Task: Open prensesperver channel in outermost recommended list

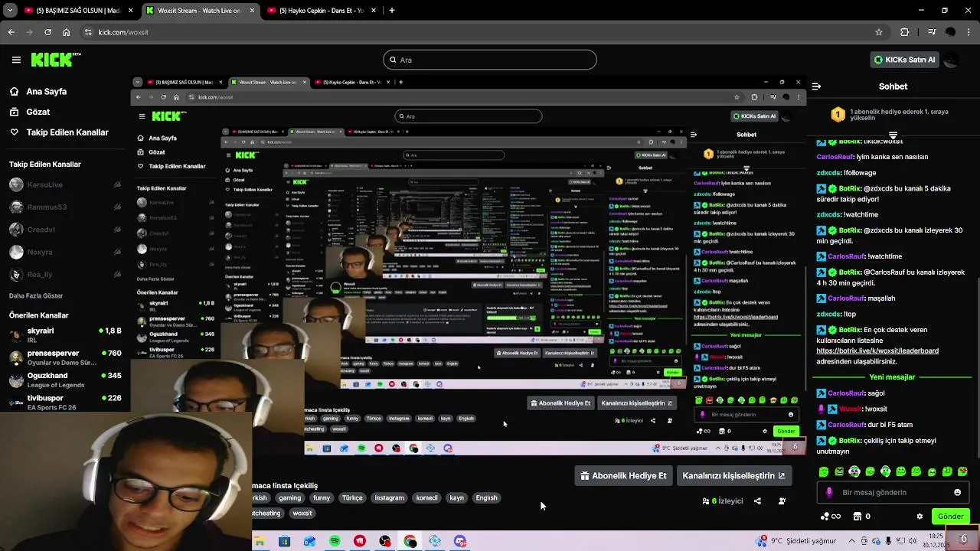Action: 65,357
